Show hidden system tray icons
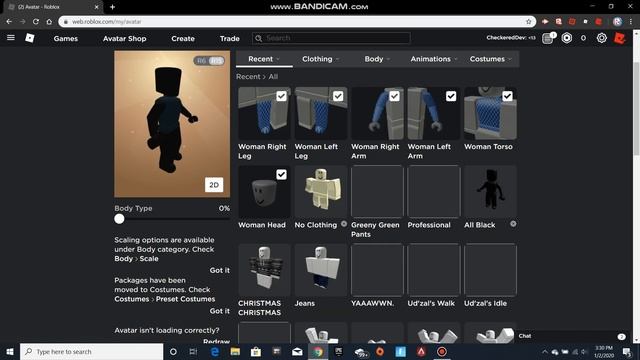The height and width of the screenshot is (360, 640). (544, 351)
